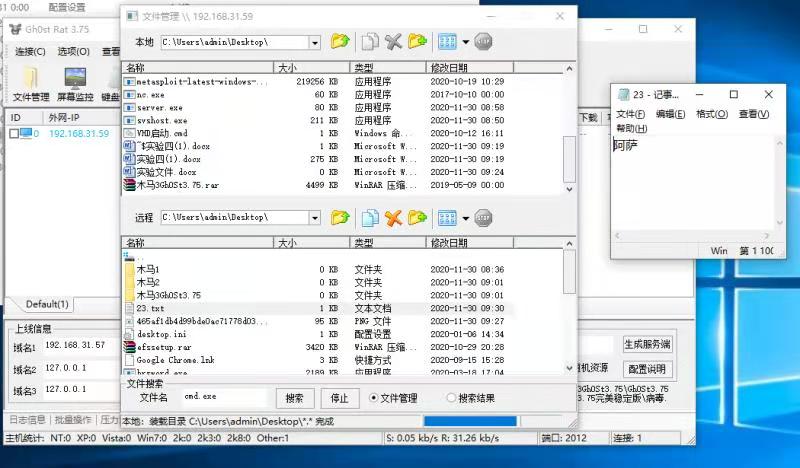Open 文件管理 tool in Gh0st Rat toolbar
800x468 pixels.
pyautogui.click(x=31, y=84)
